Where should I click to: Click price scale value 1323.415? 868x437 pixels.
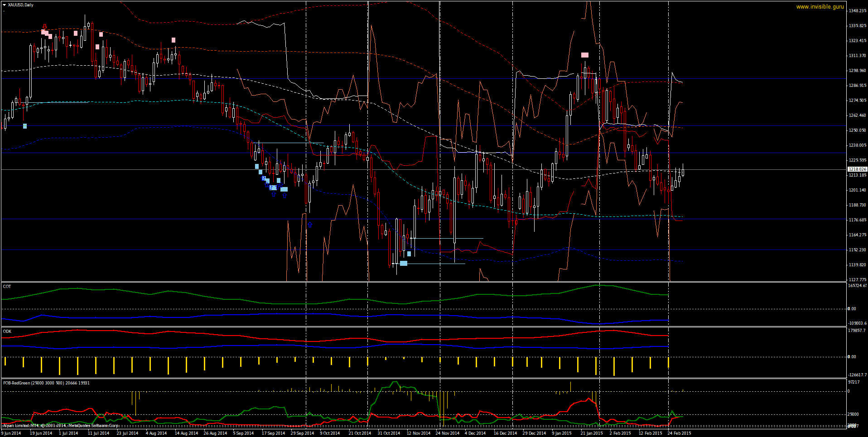pyautogui.click(x=858, y=40)
